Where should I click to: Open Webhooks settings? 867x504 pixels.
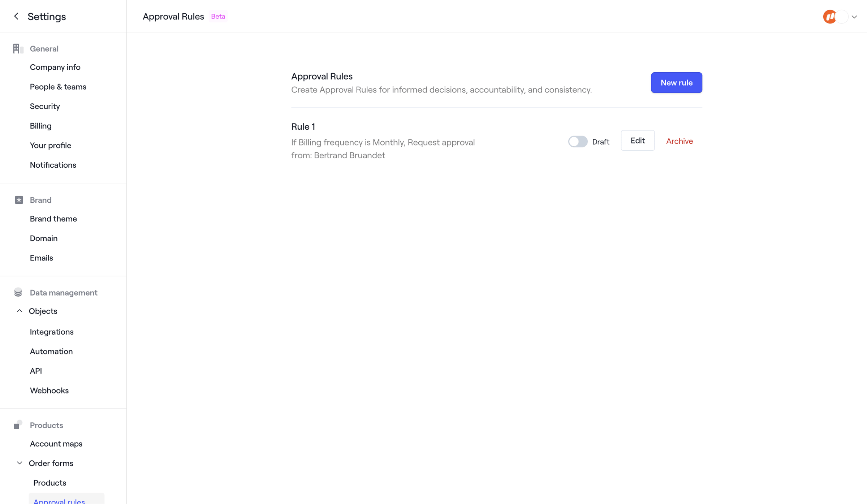click(x=49, y=390)
